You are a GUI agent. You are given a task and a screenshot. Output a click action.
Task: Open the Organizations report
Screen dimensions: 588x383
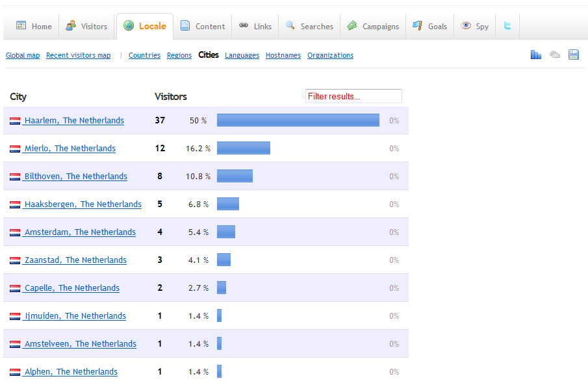pos(330,56)
